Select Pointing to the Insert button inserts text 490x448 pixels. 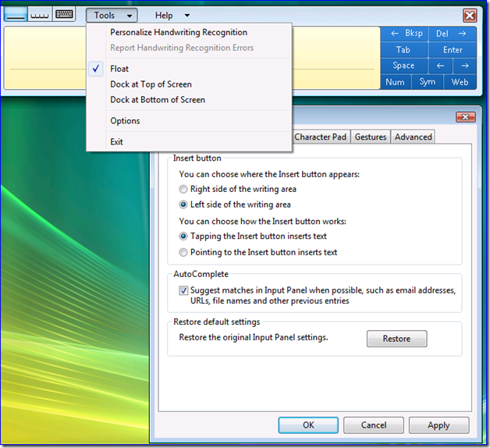click(x=258, y=252)
